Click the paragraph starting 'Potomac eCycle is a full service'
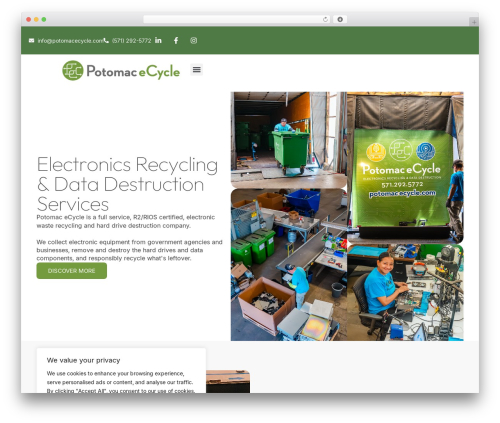 click(126, 221)
